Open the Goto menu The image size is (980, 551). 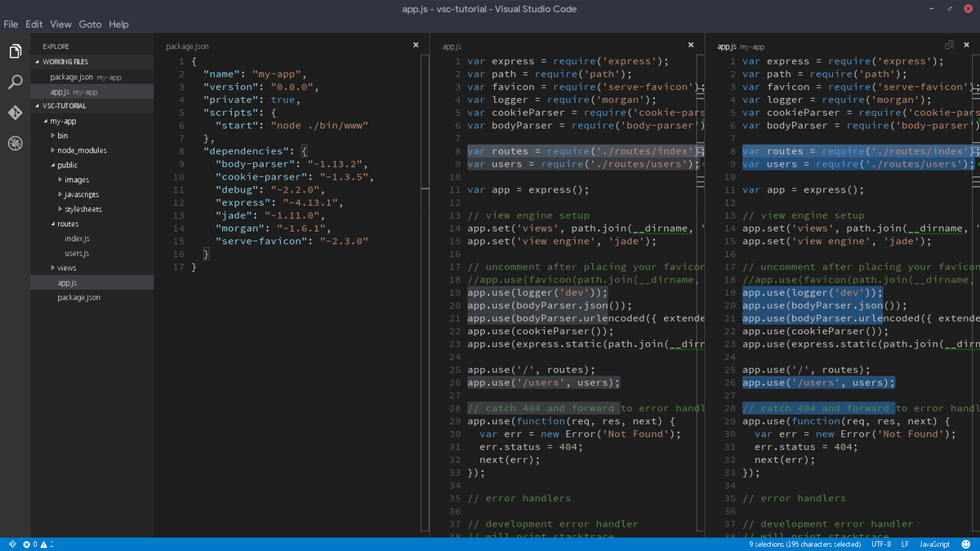(x=90, y=24)
